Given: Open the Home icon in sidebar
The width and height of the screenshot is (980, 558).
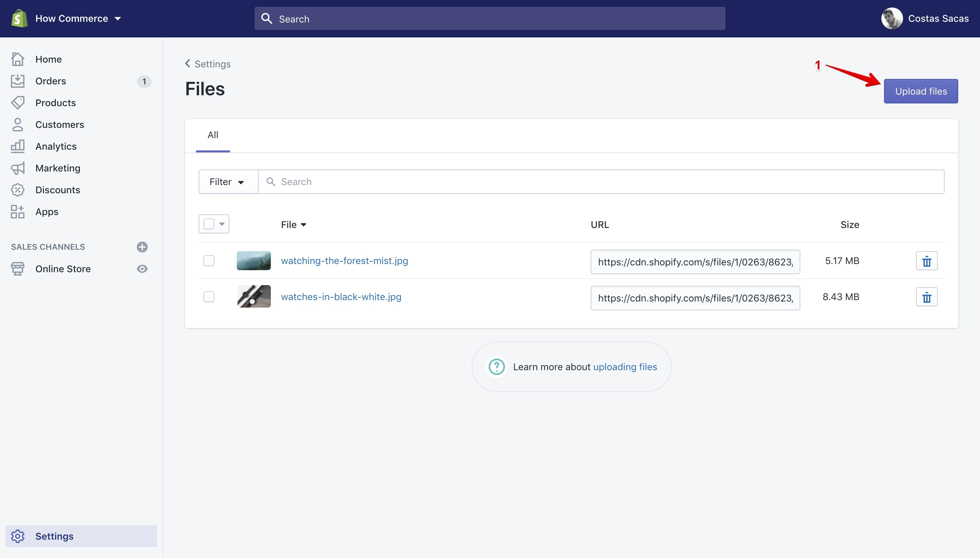Looking at the screenshot, I should point(18,59).
